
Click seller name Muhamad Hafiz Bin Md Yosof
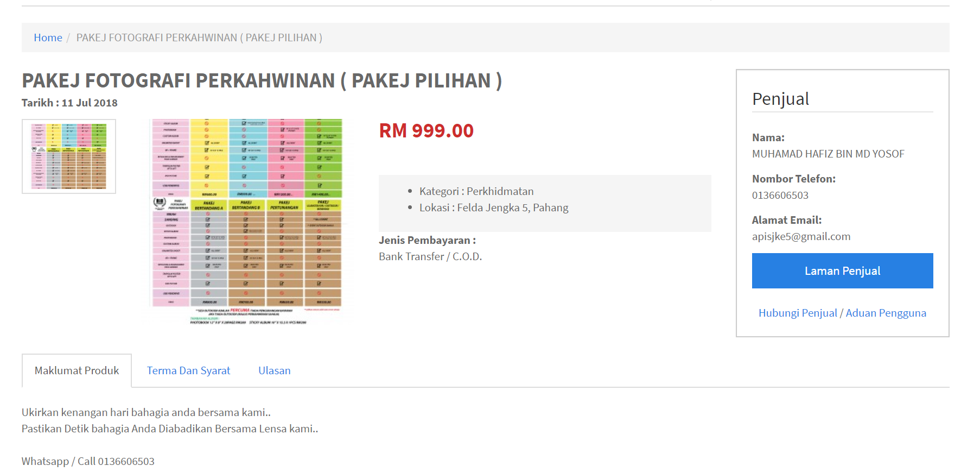[x=828, y=154]
